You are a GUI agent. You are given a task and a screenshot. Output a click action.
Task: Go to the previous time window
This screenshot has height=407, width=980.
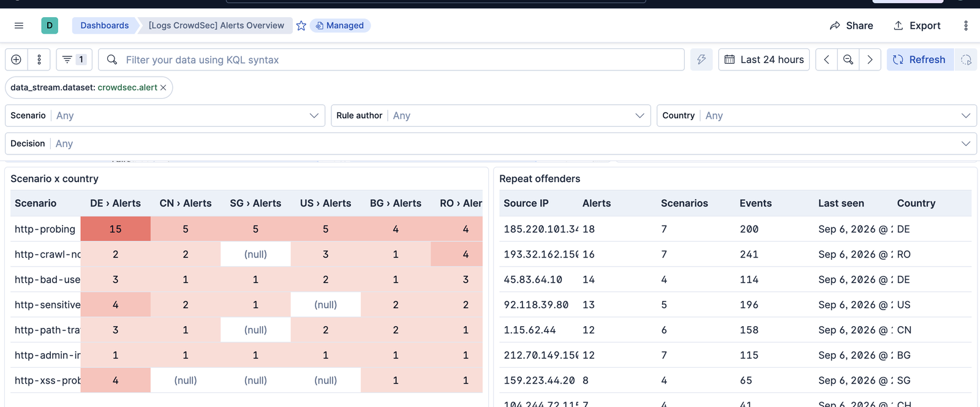[826, 59]
